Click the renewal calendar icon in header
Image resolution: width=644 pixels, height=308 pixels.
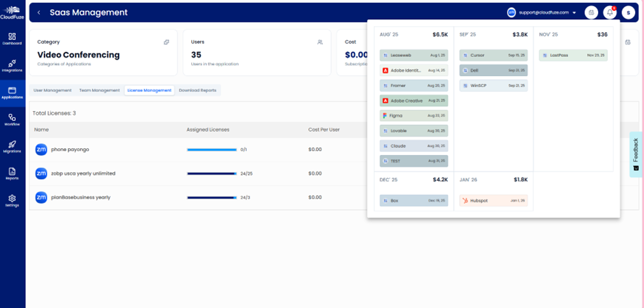click(591, 12)
